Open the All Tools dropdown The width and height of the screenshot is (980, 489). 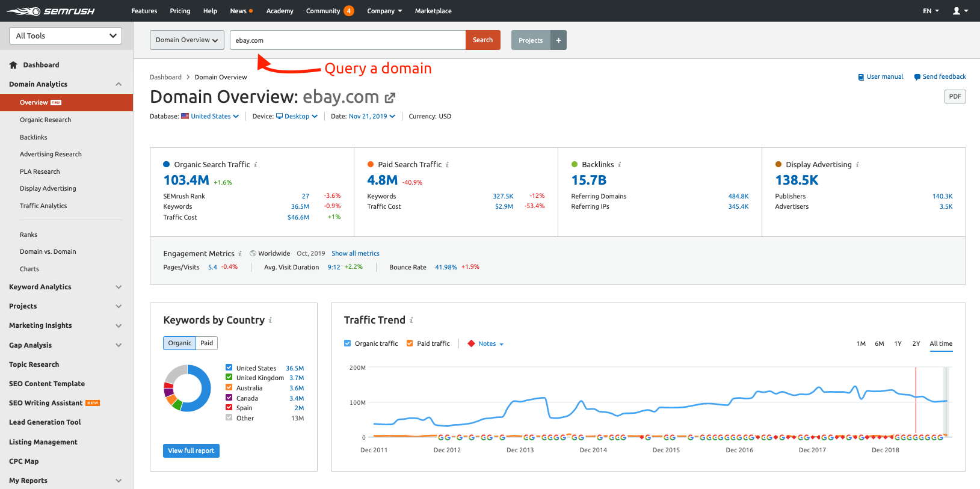66,35
